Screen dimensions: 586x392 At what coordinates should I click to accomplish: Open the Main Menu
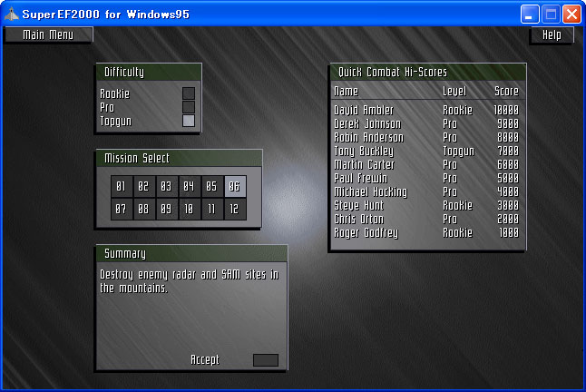[x=48, y=34]
